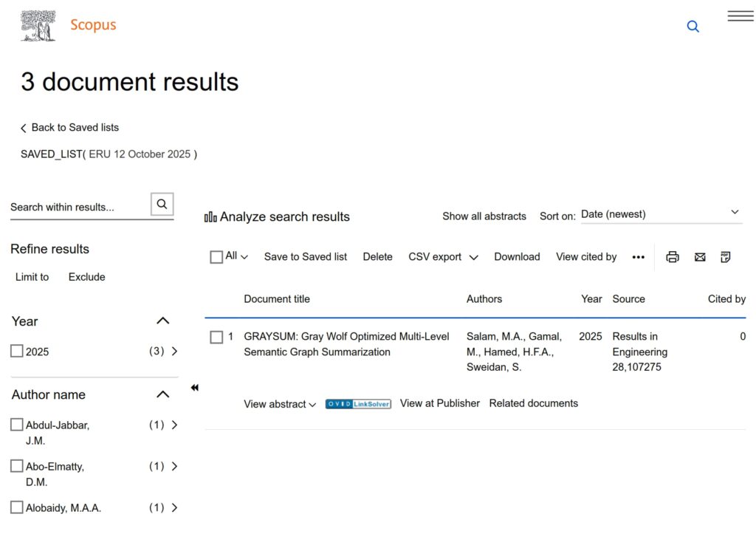Open the more options ellipsis
This screenshot has width=756, height=534.
[x=639, y=257]
